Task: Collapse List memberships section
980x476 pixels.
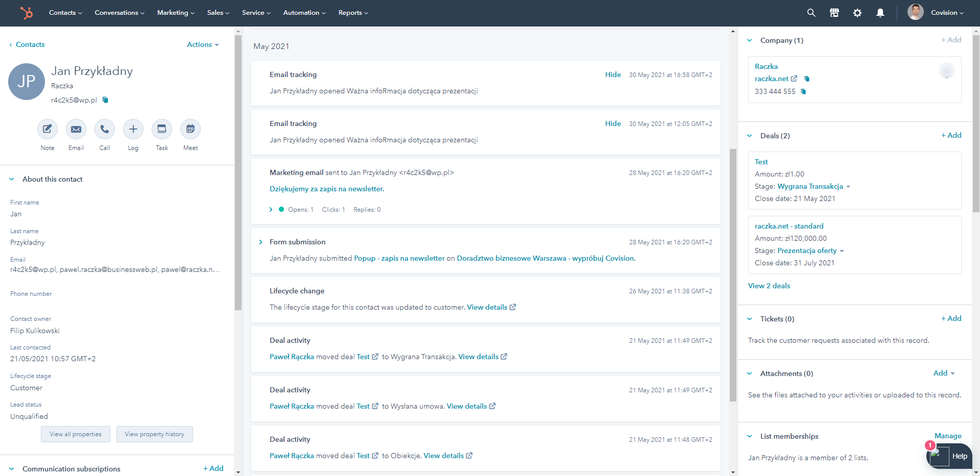Action: coord(750,436)
